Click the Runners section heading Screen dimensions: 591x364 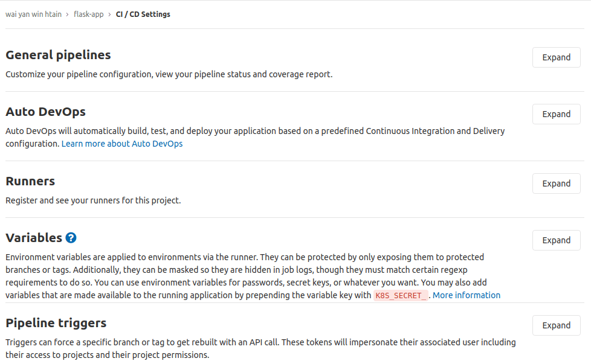coord(30,181)
